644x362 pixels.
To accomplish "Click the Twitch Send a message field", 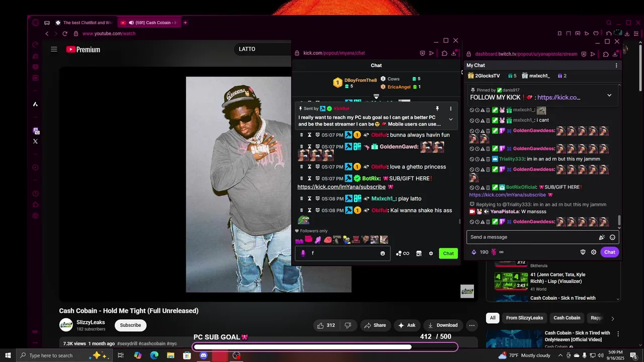I will click(542, 237).
